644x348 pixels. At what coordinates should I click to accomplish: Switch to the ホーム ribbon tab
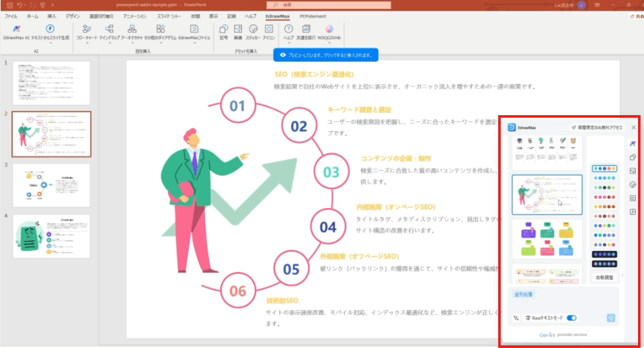click(x=32, y=16)
